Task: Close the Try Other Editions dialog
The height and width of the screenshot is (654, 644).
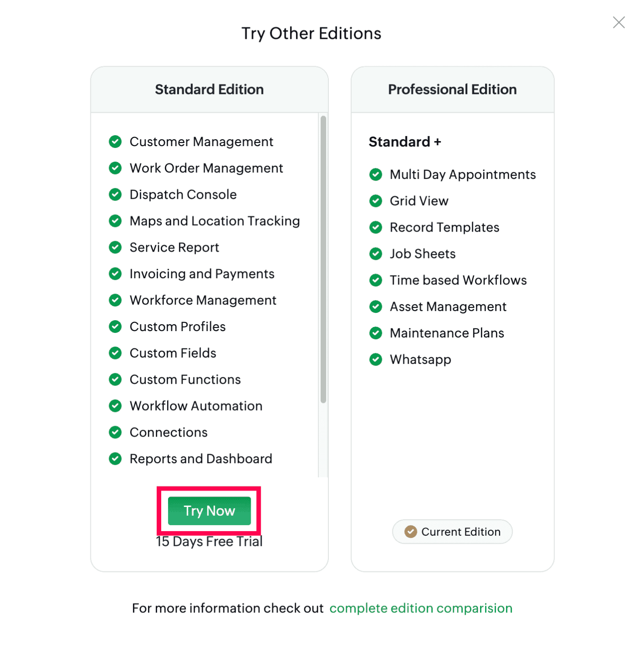Action: [618, 22]
